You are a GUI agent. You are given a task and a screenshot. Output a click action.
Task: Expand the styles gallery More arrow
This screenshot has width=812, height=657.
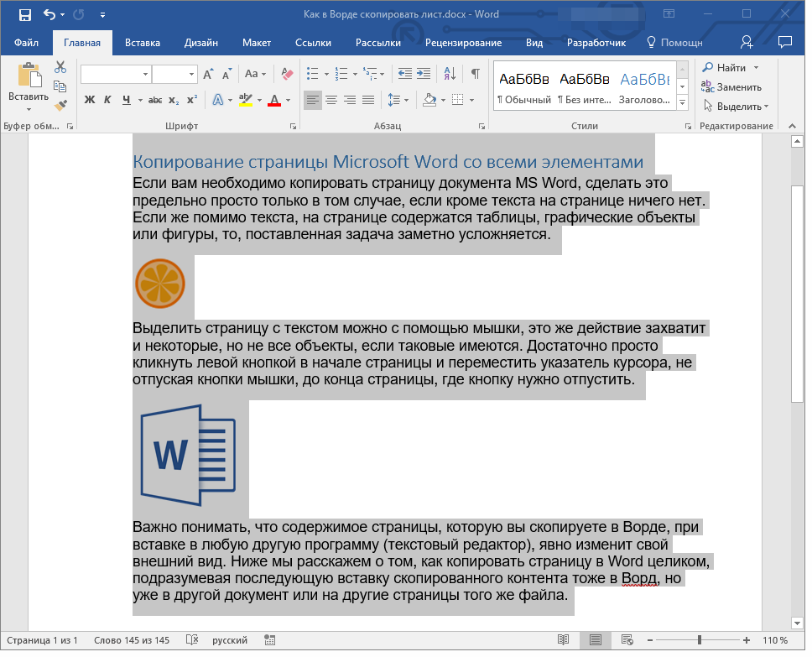[683, 103]
